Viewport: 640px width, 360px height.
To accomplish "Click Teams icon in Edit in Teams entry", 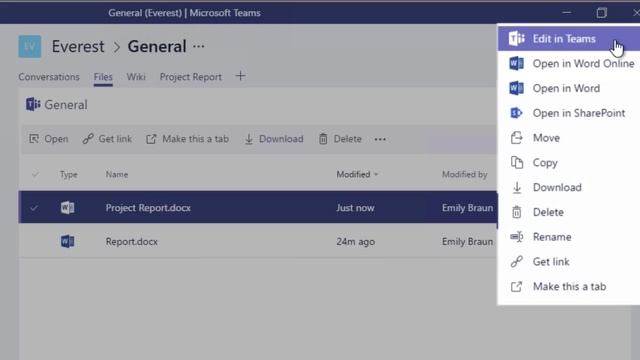I will click(x=517, y=39).
